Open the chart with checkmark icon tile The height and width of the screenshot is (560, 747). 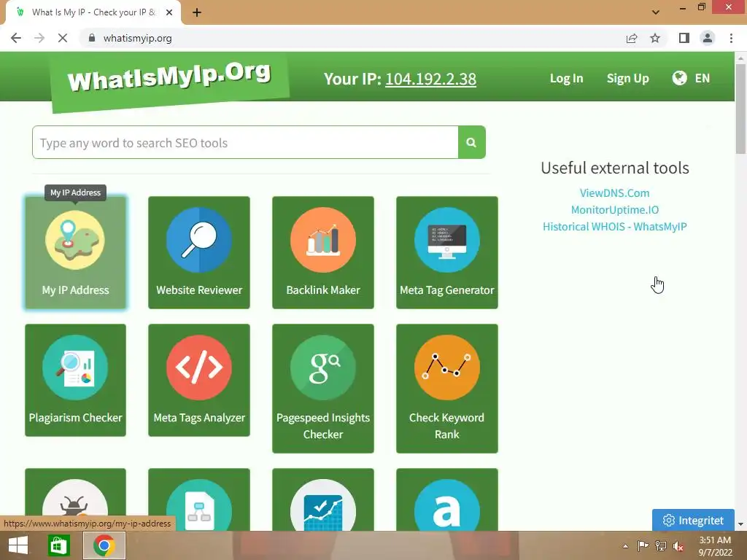(x=323, y=500)
